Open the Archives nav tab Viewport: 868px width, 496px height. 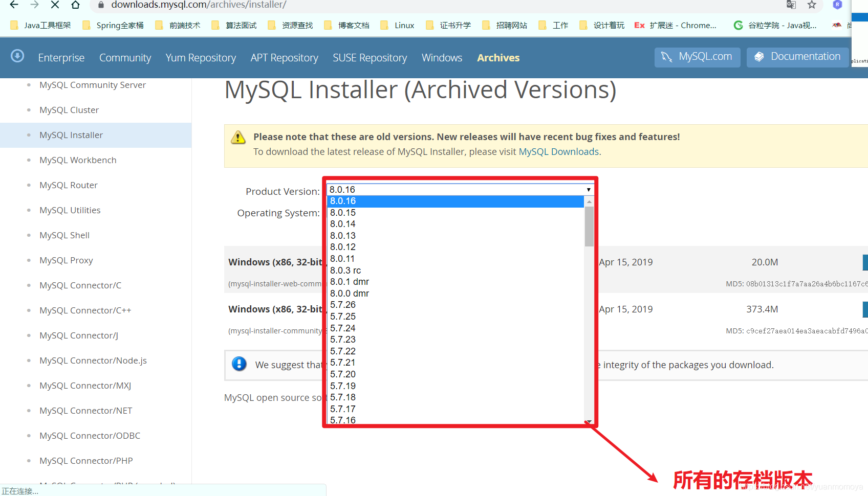pos(498,58)
